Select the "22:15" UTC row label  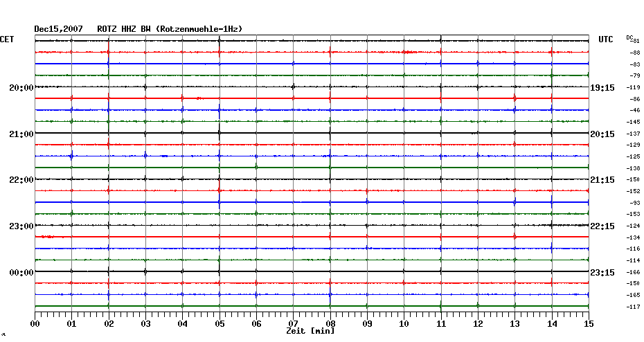coord(602,226)
